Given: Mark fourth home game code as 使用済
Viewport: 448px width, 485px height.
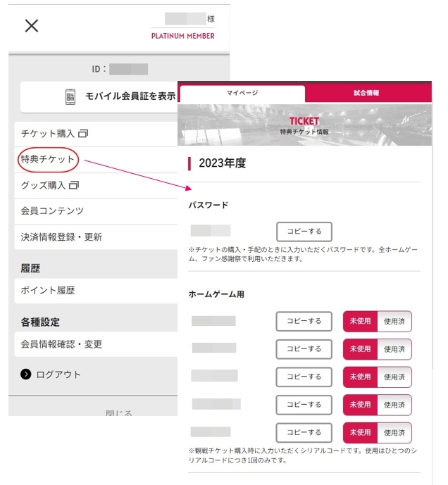Looking at the screenshot, I should [x=394, y=405].
